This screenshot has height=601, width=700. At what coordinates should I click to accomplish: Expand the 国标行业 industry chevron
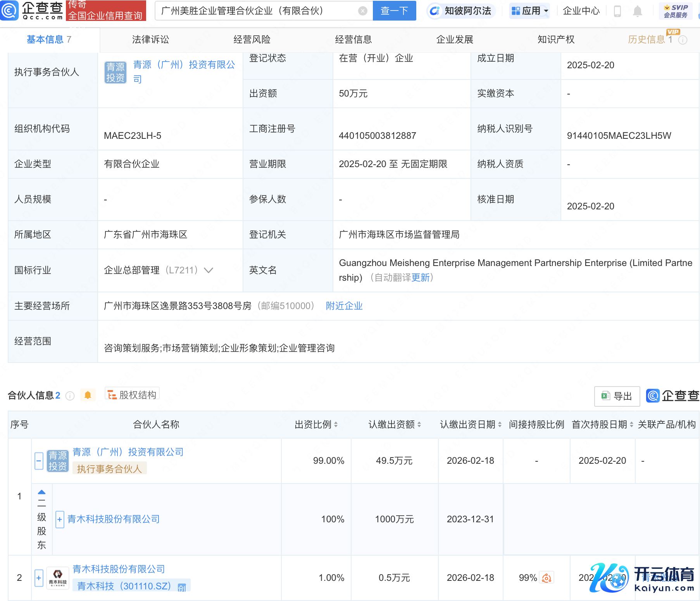pos(209,270)
